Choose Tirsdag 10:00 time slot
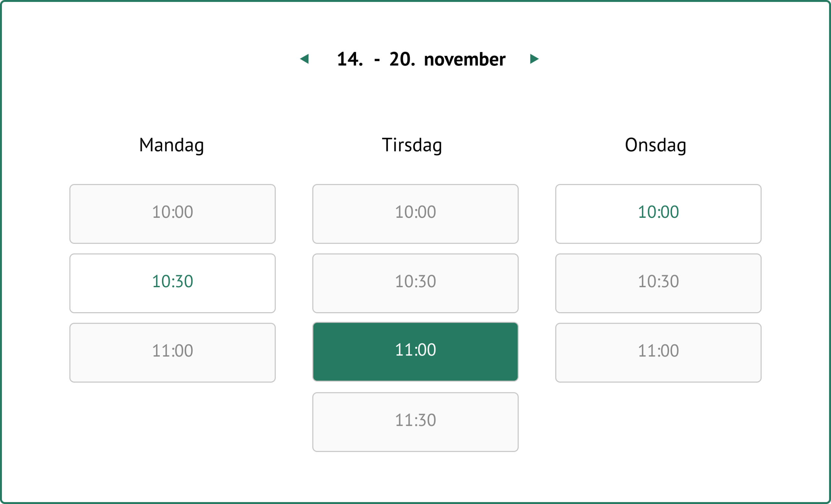Screen dimensions: 831x504 click(x=415, y=214)
